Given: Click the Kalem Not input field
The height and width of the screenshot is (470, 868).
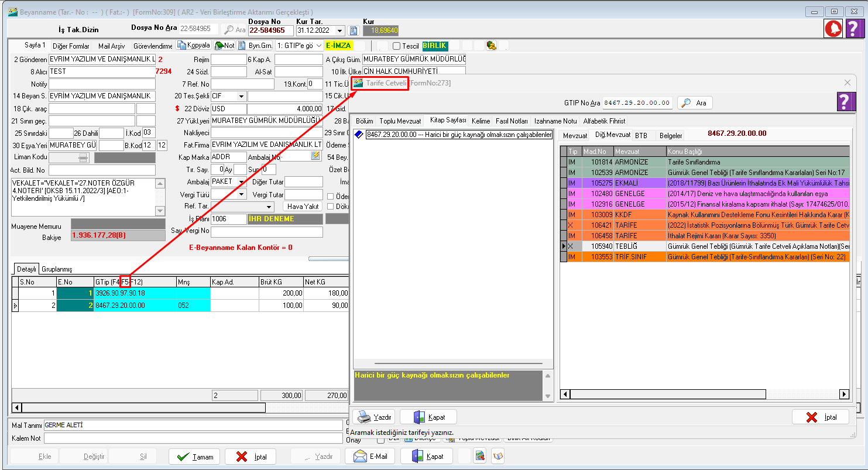Looking at the screenshot, I should 193,438.
